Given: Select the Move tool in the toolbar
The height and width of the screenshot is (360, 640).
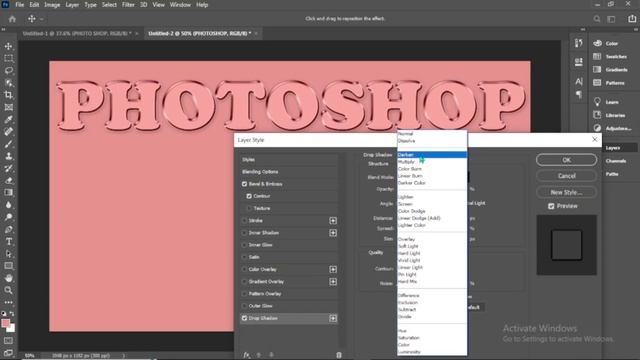Looking at the screenshot, I should click(x=9, y=46).
